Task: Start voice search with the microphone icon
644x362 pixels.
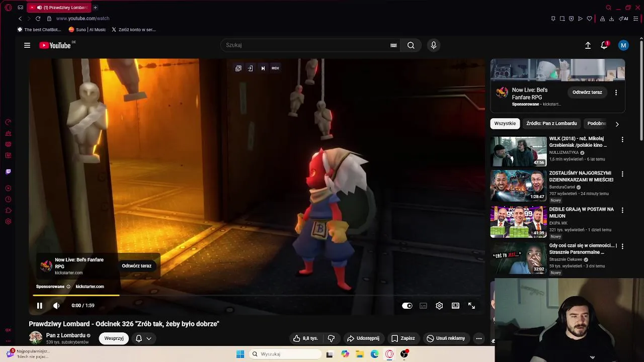Action: click(x=434, y=45)
